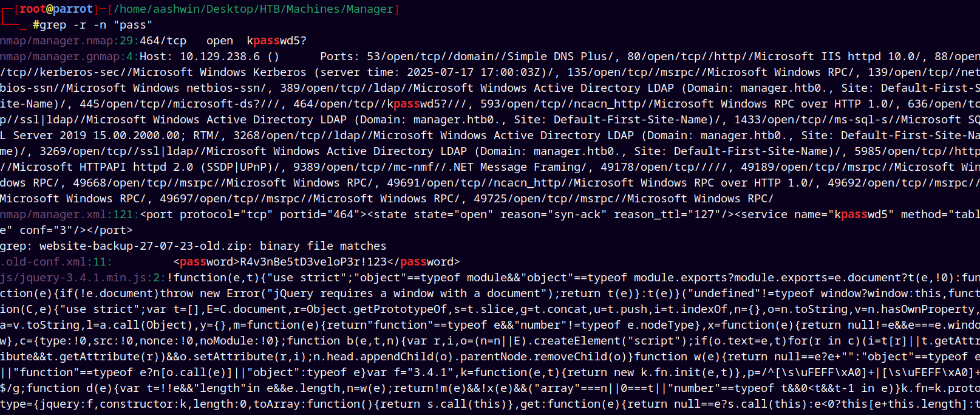Click the opening <password> tag
The height and width of the screenshot is (415, 980).
click(207, 262)
